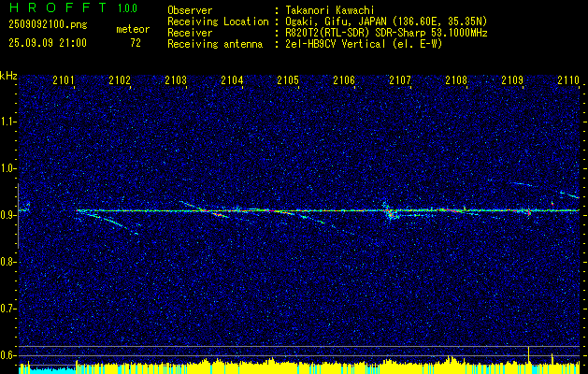The image size is (588, 374).
Task: Click the Receiver field label
Action: (x=190, y=33)
